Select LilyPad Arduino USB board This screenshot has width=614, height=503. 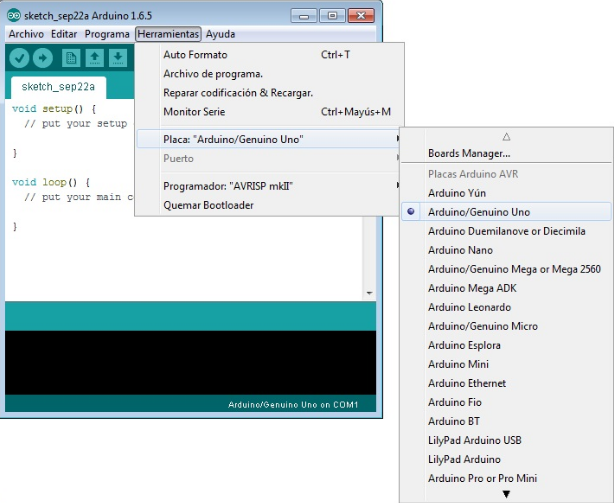coord(506,440)
